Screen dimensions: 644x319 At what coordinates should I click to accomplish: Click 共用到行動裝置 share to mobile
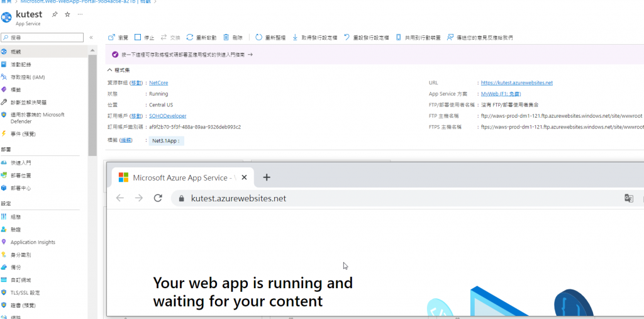pyautogui.click(x=418, y=37)
